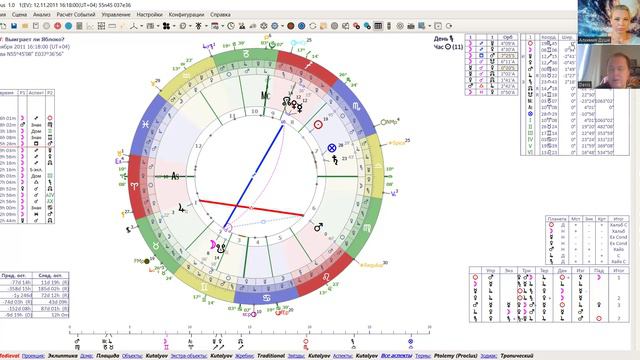Click the green calculator-like toolbar icon
The image size is (640, 360).
(80, 26)
